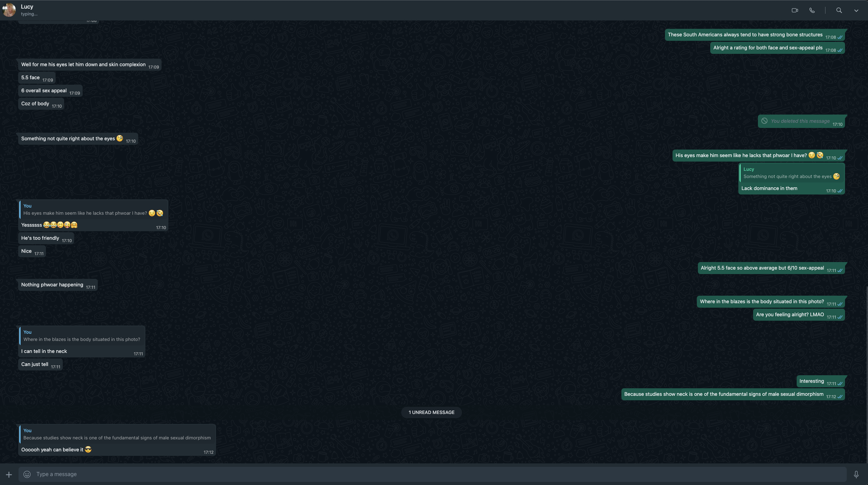This screenshot has width=868, height=485.
Task: Open Lucy's profile picture
Action: click(9, 10)
